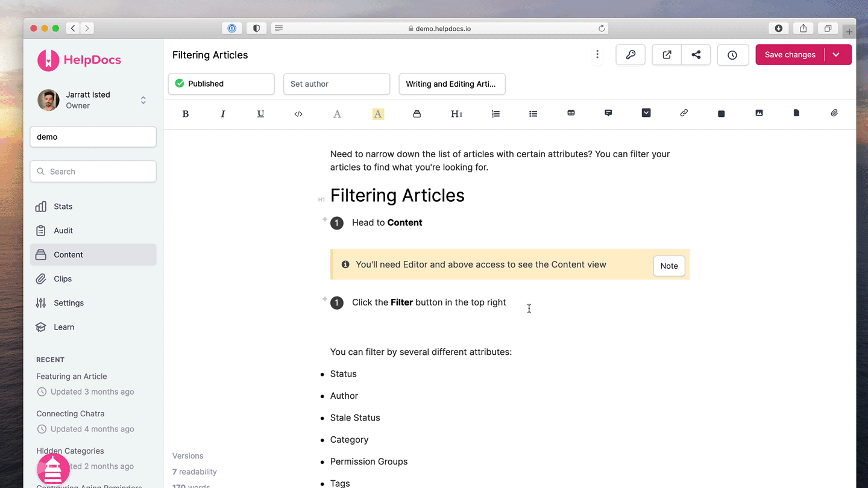Open the H1 heading options
The height and width of the screenshot is (488, 868).
[x=456, y=114]
